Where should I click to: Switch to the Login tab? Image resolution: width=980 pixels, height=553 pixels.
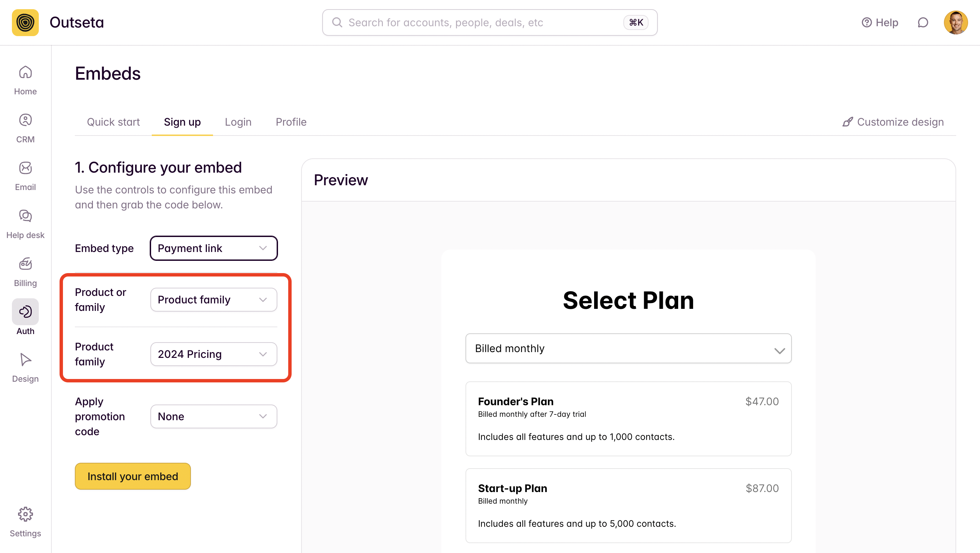point(238,122)
